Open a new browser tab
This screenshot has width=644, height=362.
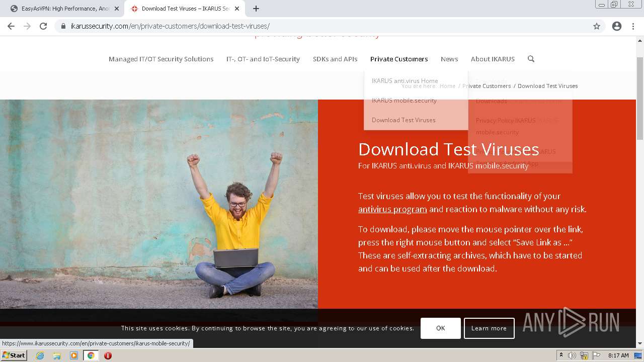(x=256, y=9)
